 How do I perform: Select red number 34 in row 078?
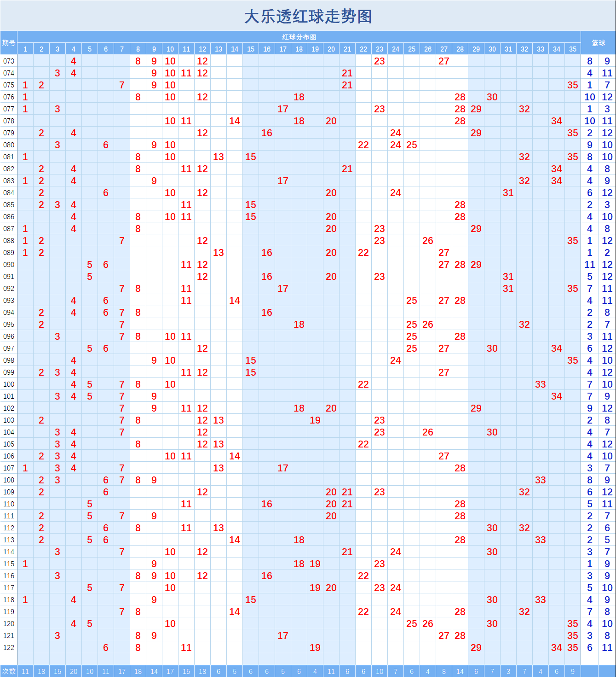557,121
